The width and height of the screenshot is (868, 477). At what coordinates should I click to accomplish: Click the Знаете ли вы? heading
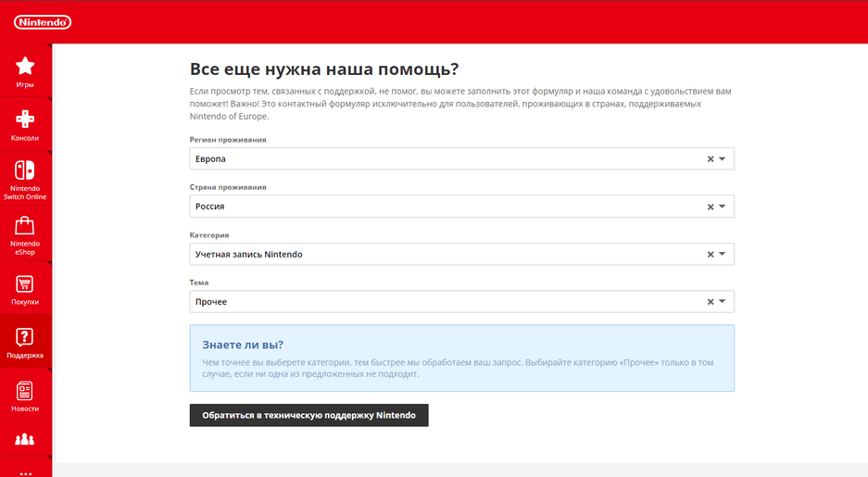point(243,345)
